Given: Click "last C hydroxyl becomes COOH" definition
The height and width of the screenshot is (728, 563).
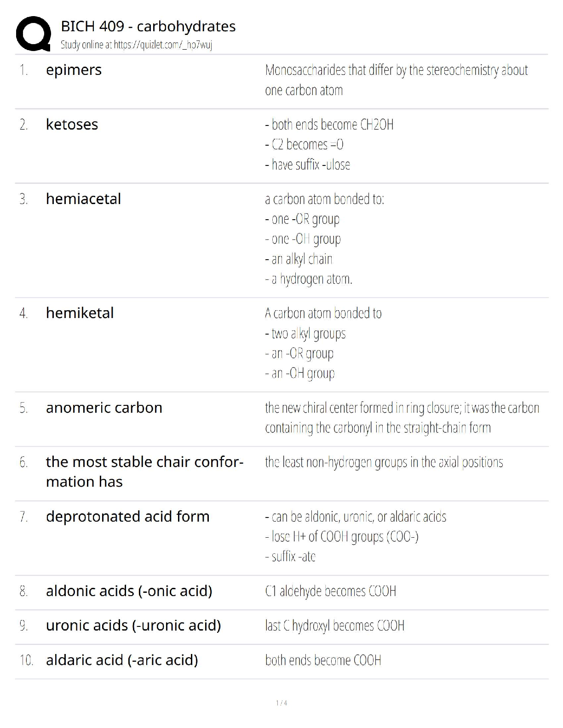Looking at the screenshot, I should point(334,626).
